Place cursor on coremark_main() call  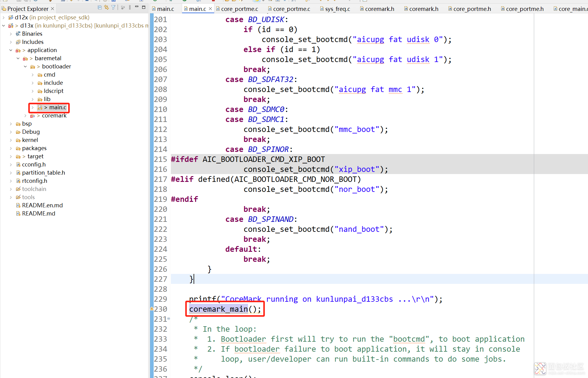[225, 309]
